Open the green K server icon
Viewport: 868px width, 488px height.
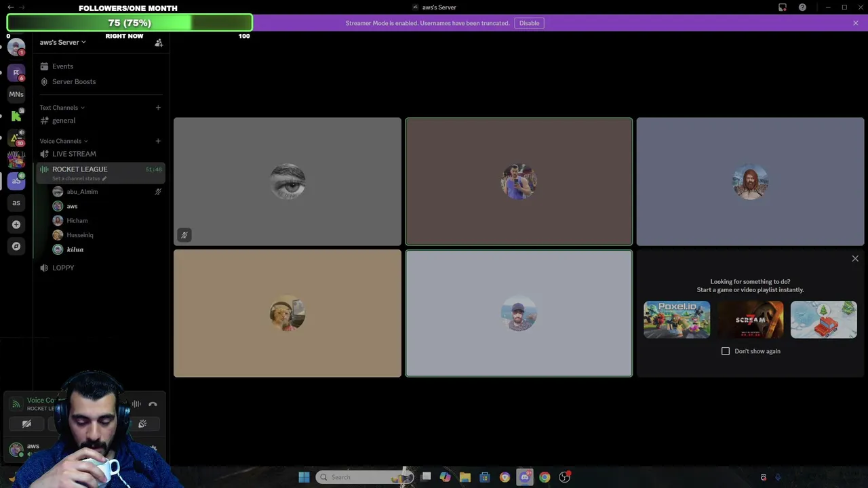coord(16,116)
